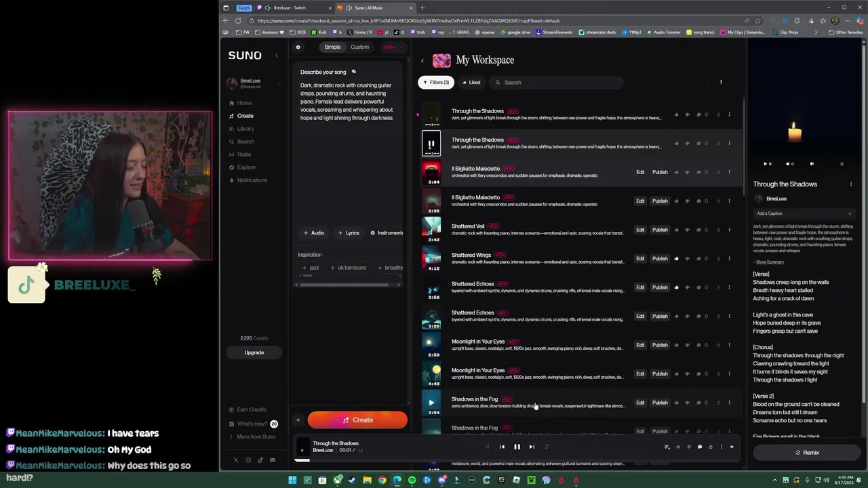The image size is (868, 488).
Task: Open more options for Moonlight 4:49 row
Action: click(x=730, y=374)
